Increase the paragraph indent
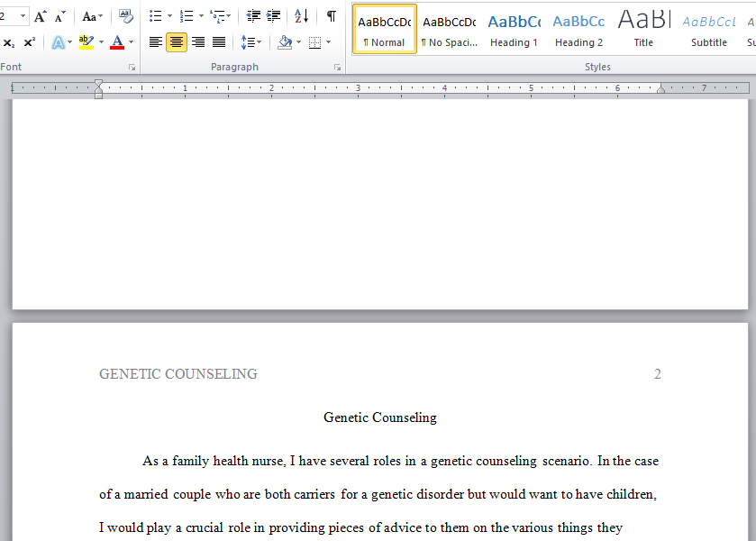 [273, 16]
